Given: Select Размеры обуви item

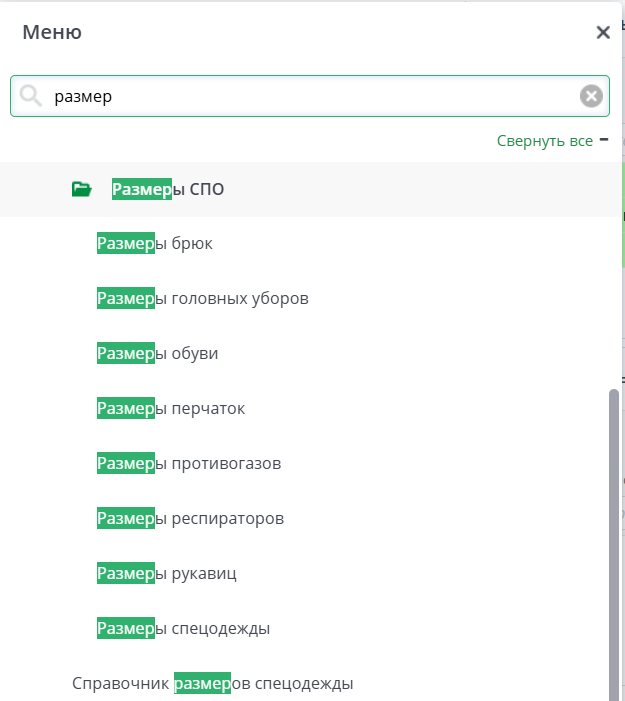Looking at the screenshot, I should 157,353.
